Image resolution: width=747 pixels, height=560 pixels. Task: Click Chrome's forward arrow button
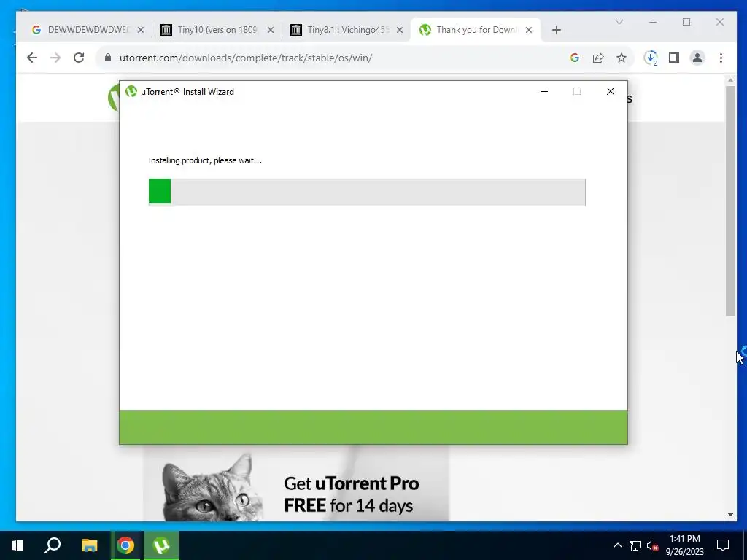(55, 58)
